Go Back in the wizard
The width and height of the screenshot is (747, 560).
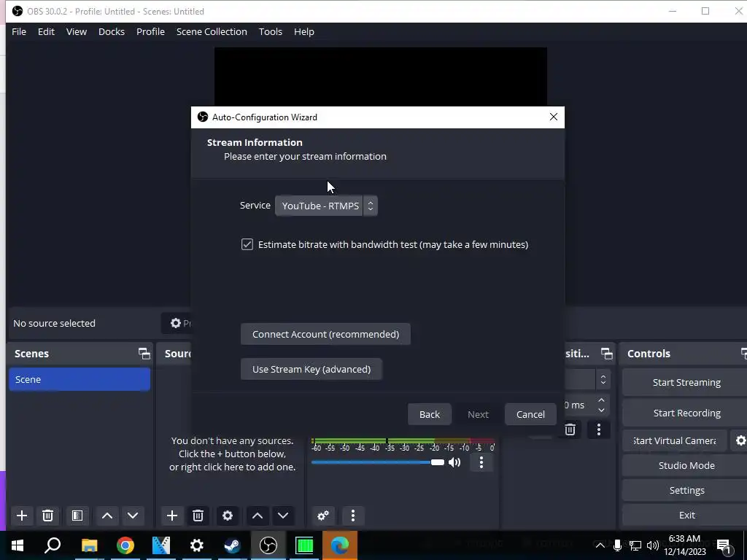click(x=429, y=414)
